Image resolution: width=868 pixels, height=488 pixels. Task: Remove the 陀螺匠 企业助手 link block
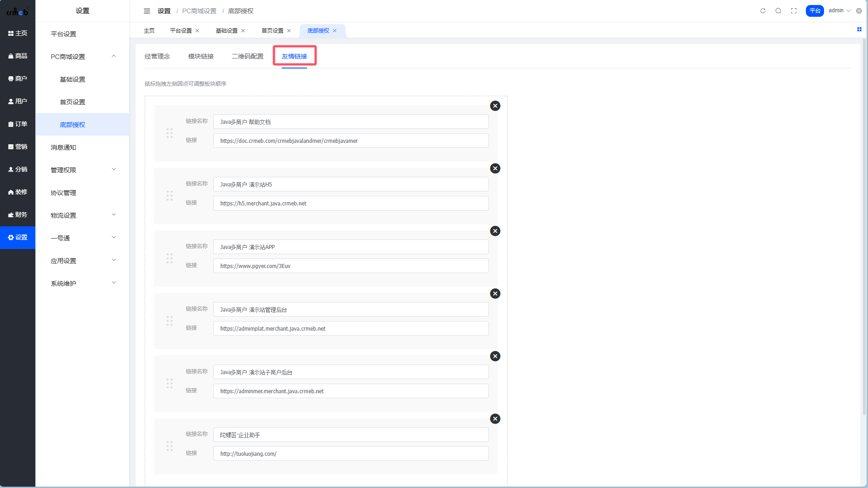click(x=495, y=419)
